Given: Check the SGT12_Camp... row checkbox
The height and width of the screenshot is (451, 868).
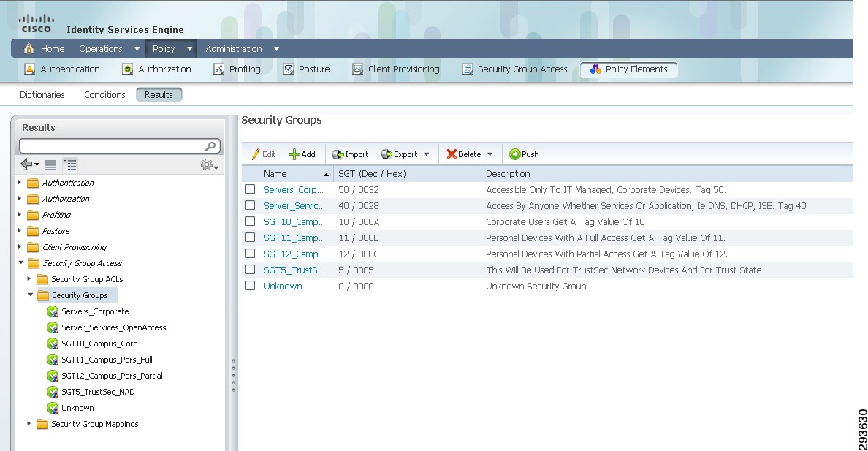Looking at the screenshot, I should click(x=250, y=254).
